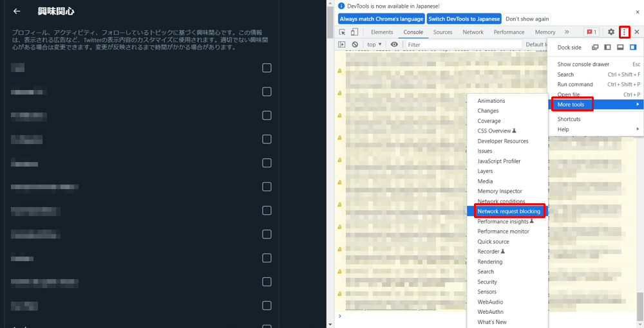The image size is (644, 328).
Task: Switch to the Network tab
Action: pos(473,32)
